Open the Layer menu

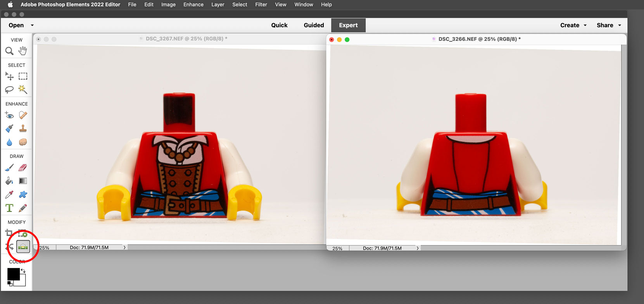click(218, 5)
